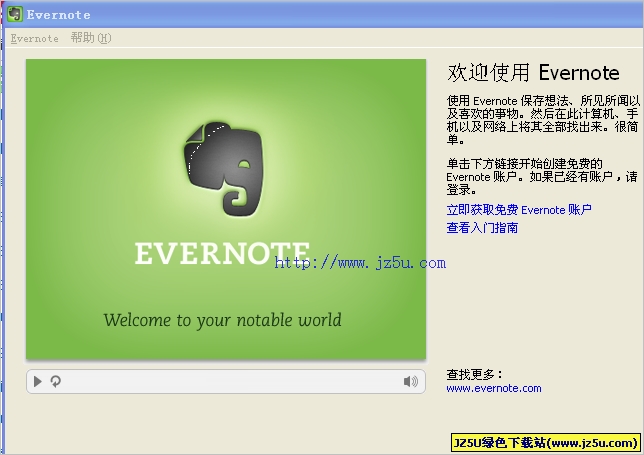The height and width of the screenshot is (455, 644).
Task: Click the green Evernote welcome video area
Action: pyautogui.click(x=226, y=209)
